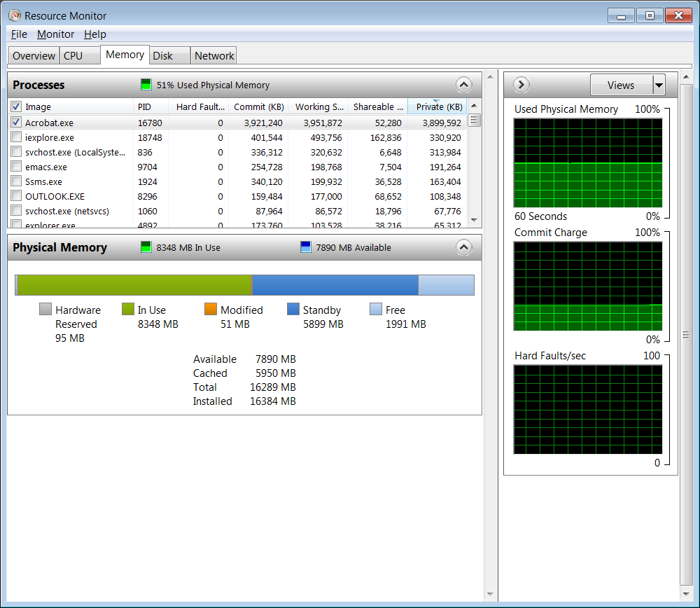Image resolution: width=700 pixels, height=608 pixels.
Task: Click the graphs pane scrollbar thumb
Action: pos(686,335)
